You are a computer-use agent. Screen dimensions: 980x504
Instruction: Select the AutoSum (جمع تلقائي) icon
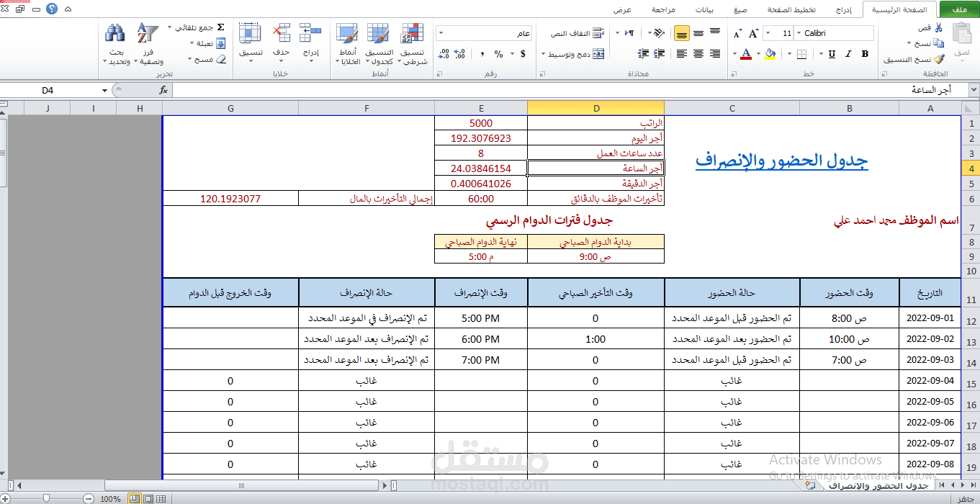point(221,26)
